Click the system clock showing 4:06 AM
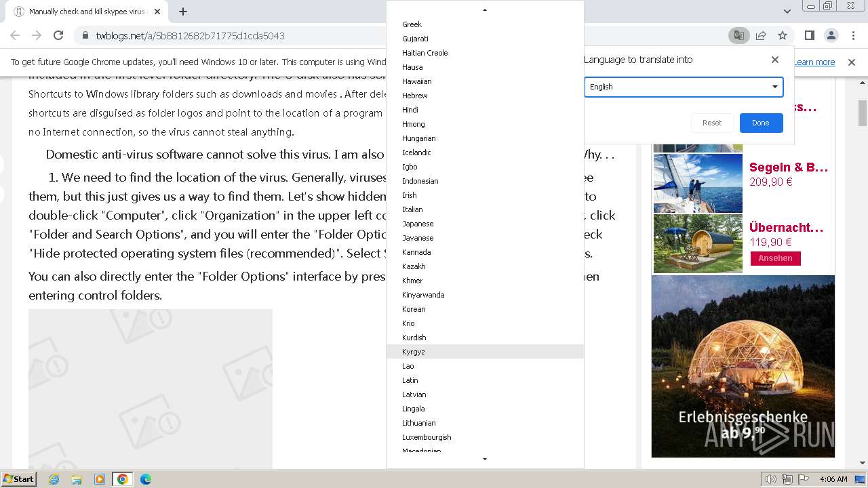 pyautogui.click(x=833, y=479)
